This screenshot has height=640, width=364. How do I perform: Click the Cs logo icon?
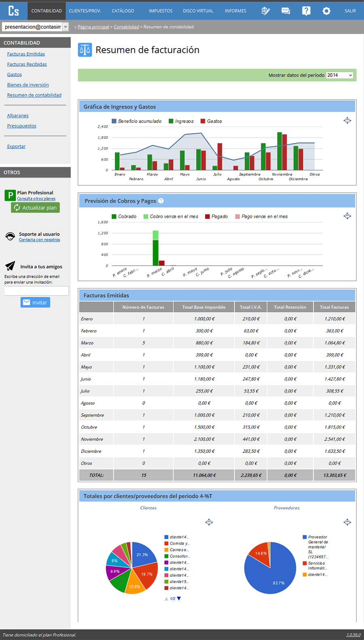click(x=14, y=11)
